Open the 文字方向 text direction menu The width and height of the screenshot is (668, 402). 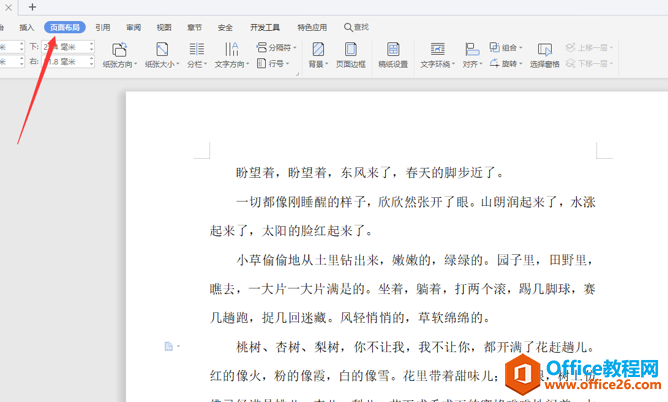(232, 55)
